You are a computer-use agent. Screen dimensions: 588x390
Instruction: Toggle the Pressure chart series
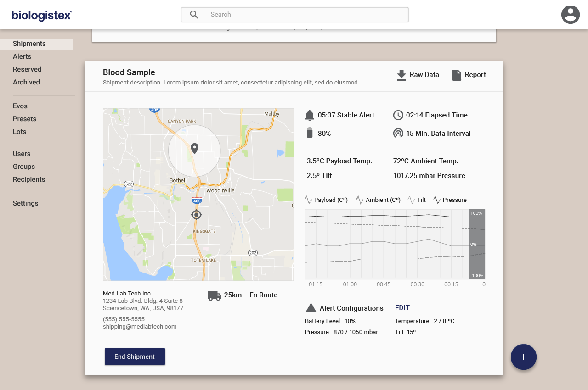pyautogui.click(x=449, y=200)
